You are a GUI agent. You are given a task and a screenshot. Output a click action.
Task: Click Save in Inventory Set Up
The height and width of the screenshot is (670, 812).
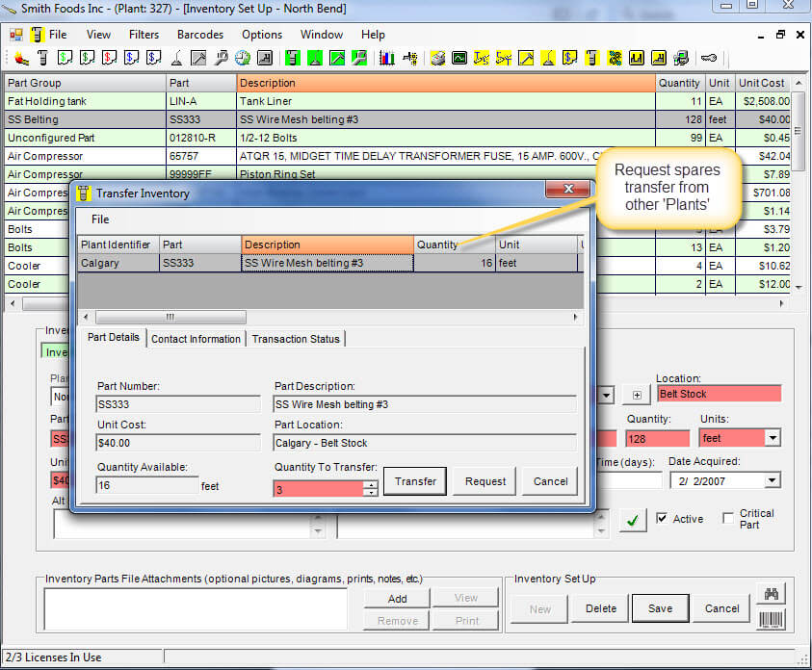tap(660, 608)
